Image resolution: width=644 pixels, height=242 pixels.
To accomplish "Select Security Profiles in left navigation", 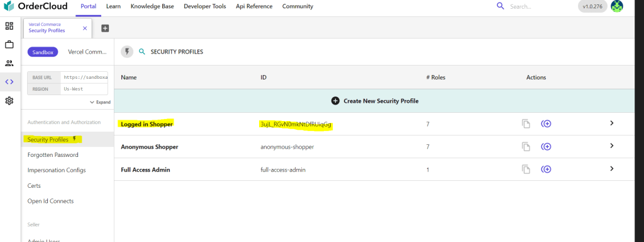I will click(x=67, y=139).
